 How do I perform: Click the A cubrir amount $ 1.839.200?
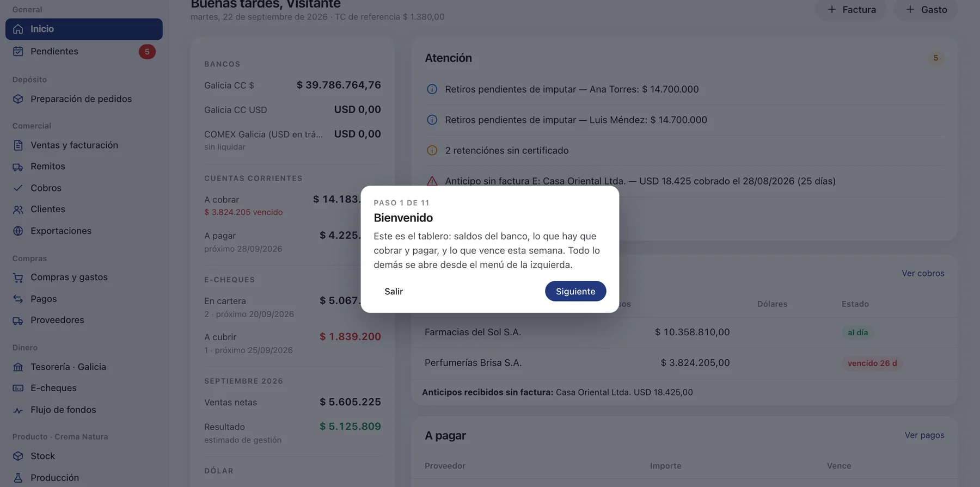click(x=350, y=337)
